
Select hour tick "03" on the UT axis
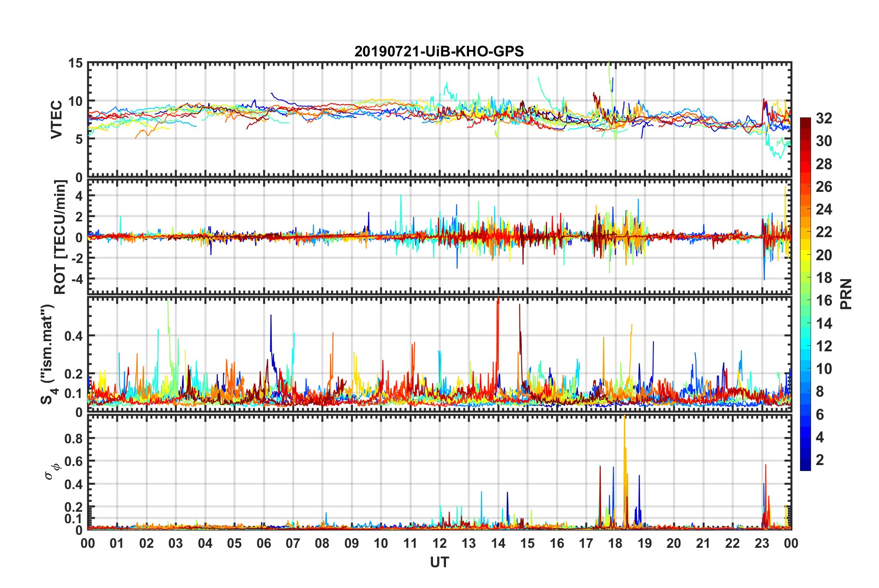176,543
